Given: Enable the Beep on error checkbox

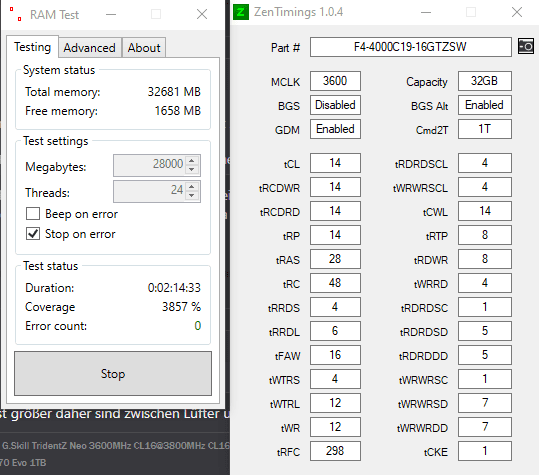Looking at the screenshot, I should [33, 214].
